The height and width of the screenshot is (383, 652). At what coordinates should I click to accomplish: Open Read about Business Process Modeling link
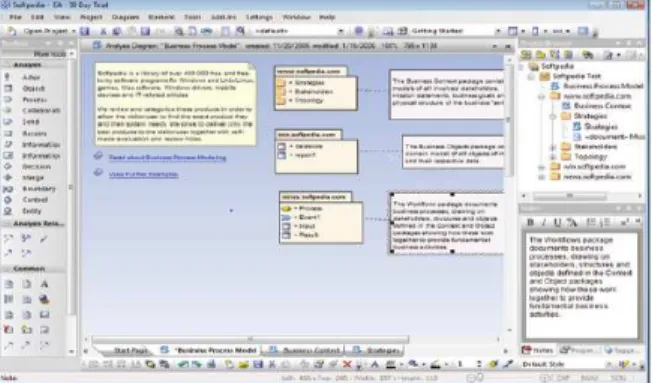pos(167,158)
